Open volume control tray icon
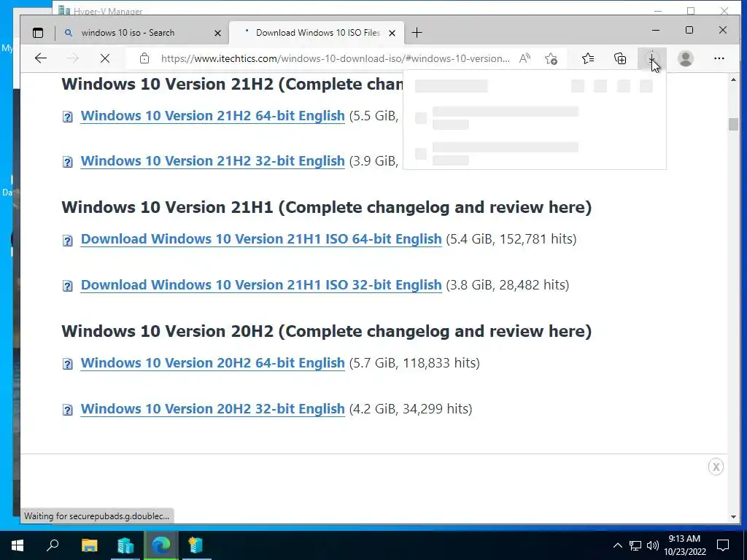 (653, 545)
